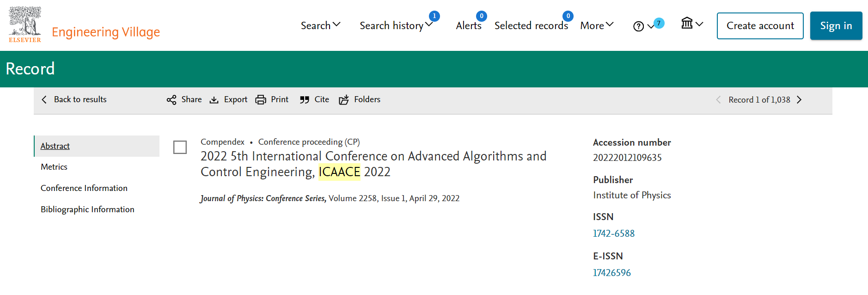Click the Print toolbar label
This screenshot has width=868, height=295.
point(280,99)
